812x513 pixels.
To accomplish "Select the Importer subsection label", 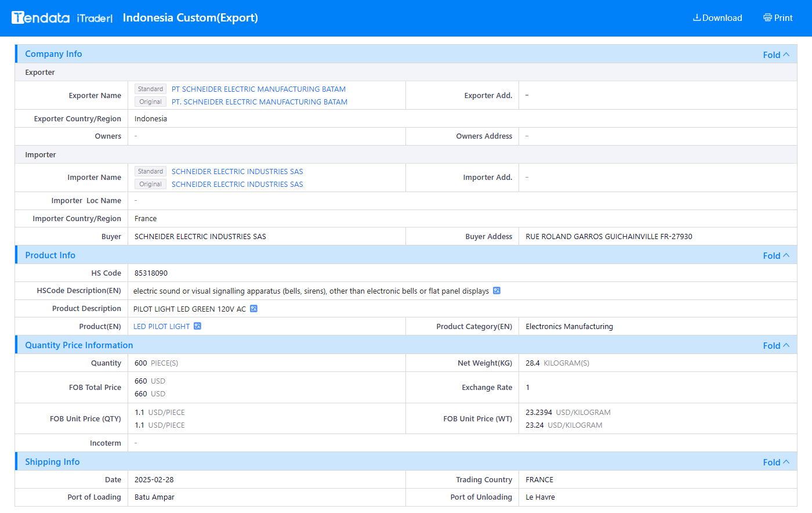I will tap(41, 154).
